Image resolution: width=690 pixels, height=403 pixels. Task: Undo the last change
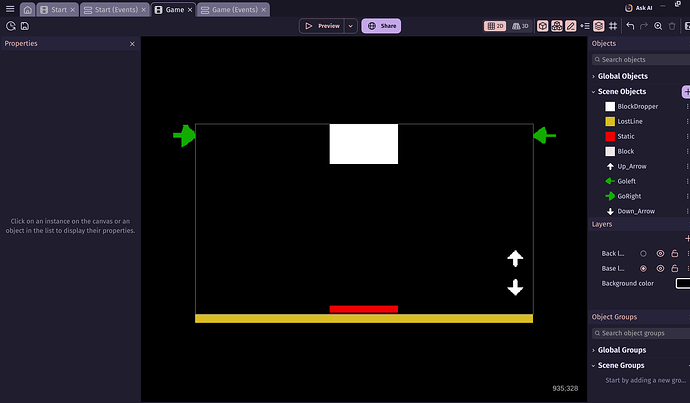[x=630, y=26]
